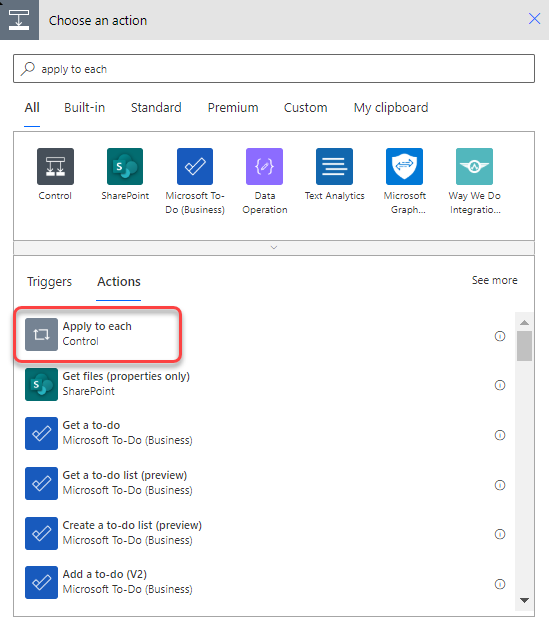Viewport: 549px width, 633px height.
Task: Switch to the Built-in tab
Action: click(x=84, y=108)
